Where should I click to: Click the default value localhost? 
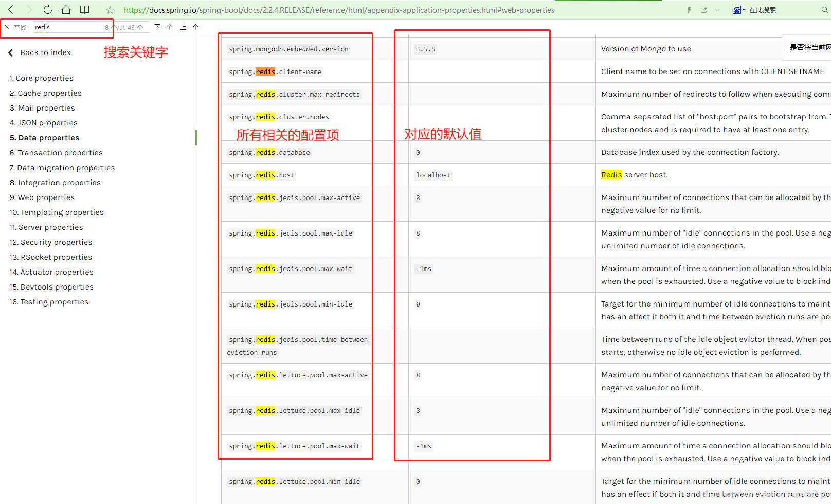point(433,175)
